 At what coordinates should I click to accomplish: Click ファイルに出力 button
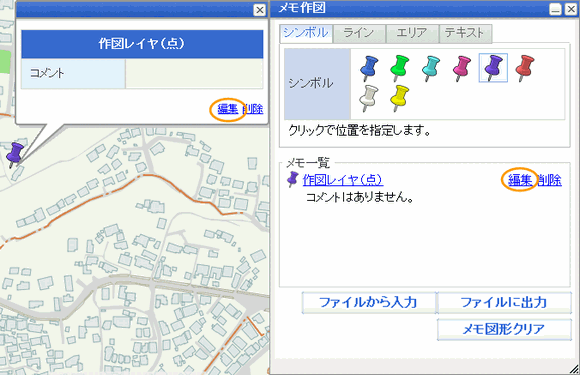pyautogui.click(x=504, y=303)
